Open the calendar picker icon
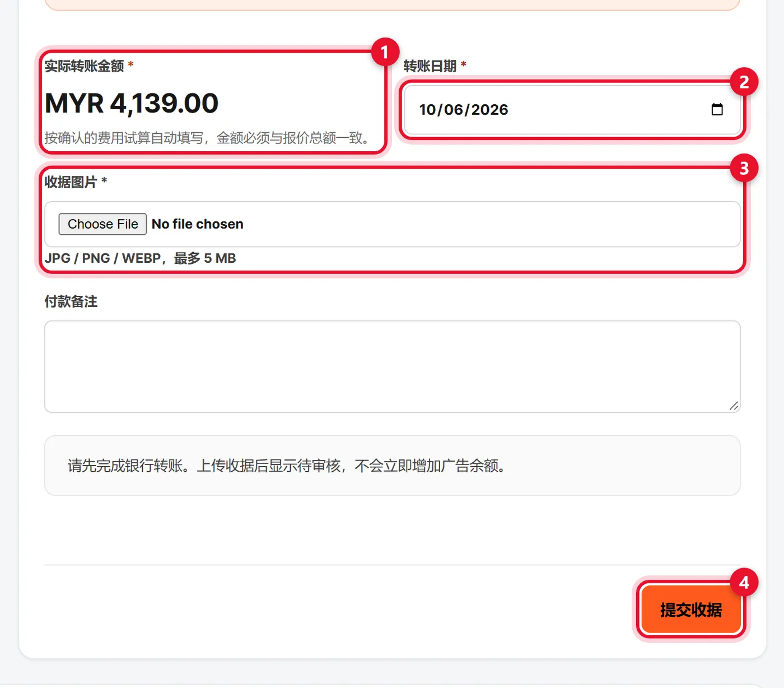The image size is (784, 688). click(717, 109)
